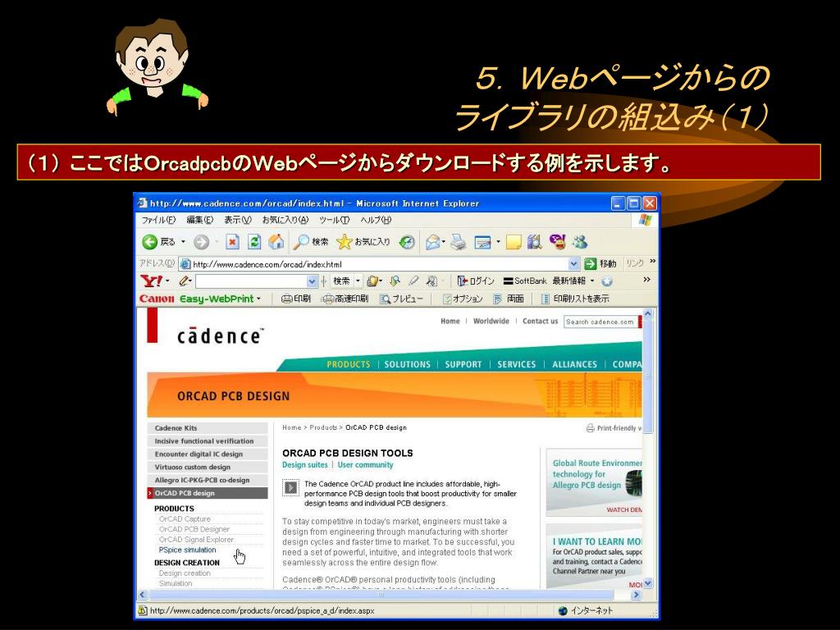The height and width of the screenshot is (630, 840).
Task: Click the SERVICES navigation tab
Action: tap(517, 364)
